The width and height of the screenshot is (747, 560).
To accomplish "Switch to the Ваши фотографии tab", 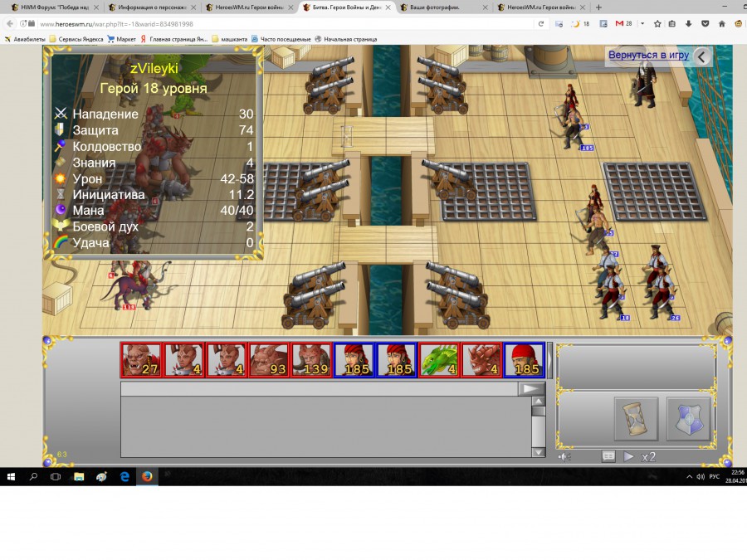I will [x=443, y=7].
